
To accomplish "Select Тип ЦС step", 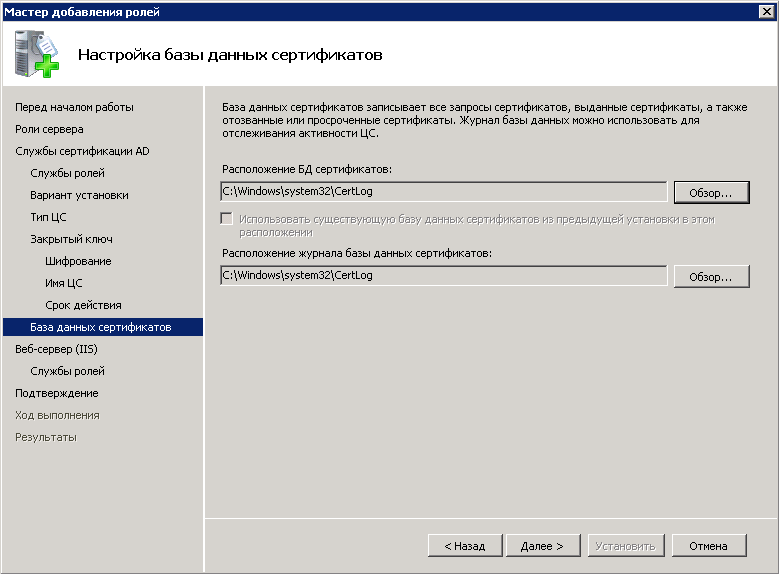I will point(48,217).
